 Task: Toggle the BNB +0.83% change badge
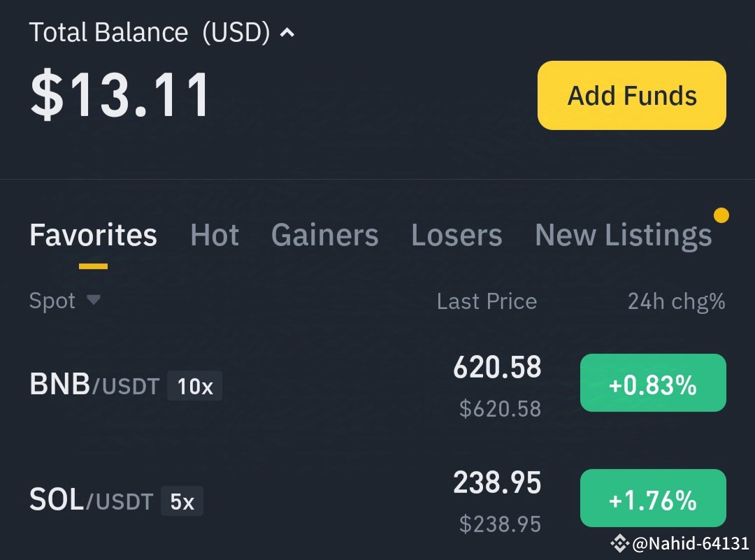(653, 383)
